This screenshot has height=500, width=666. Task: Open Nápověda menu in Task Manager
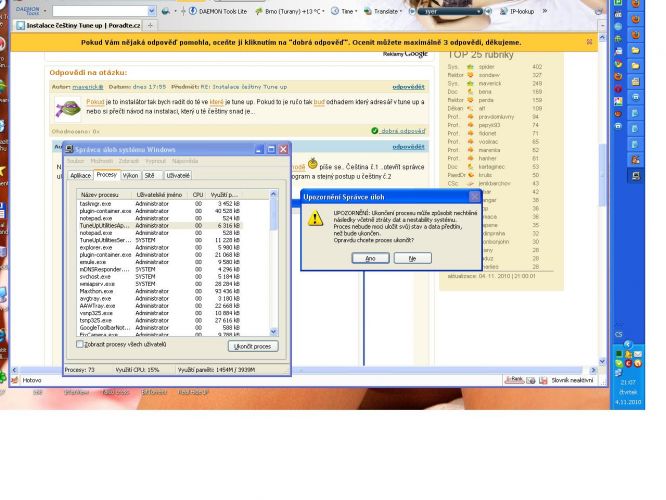185,161
